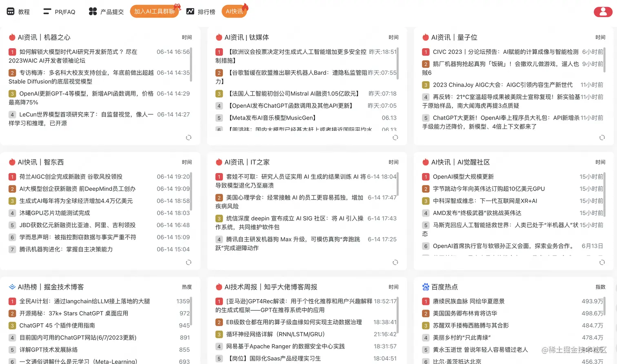The height and width of the screenshot is (364, 617).
Task: Open 沐曦GPU芯片功能测试完成 article
Action: pyautogui.click(x=54, y=213)
